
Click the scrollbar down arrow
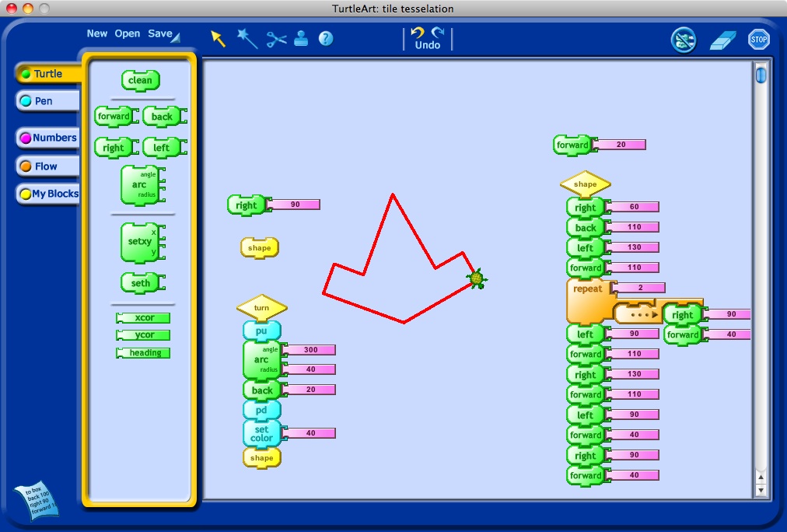click(761, 490)
